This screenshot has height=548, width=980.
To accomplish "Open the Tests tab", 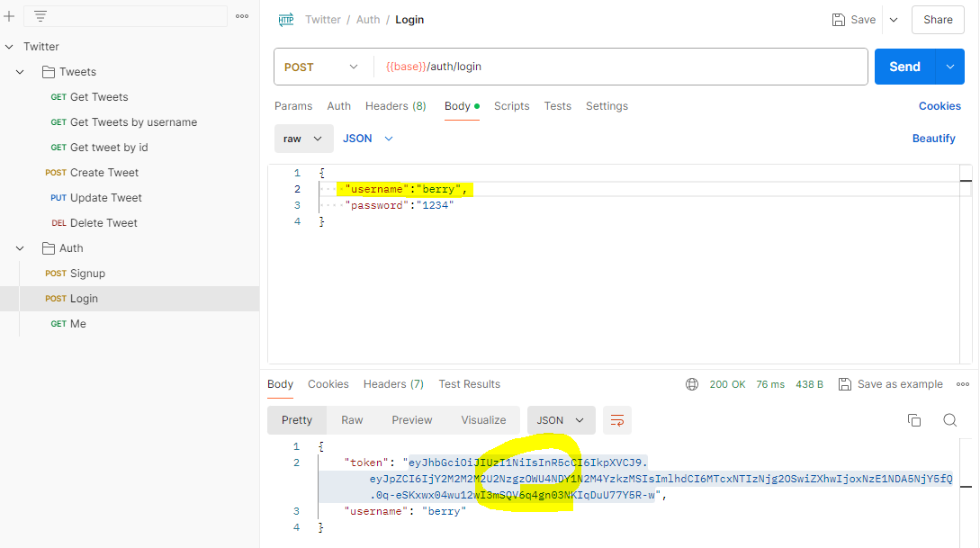I will [558, 106].
